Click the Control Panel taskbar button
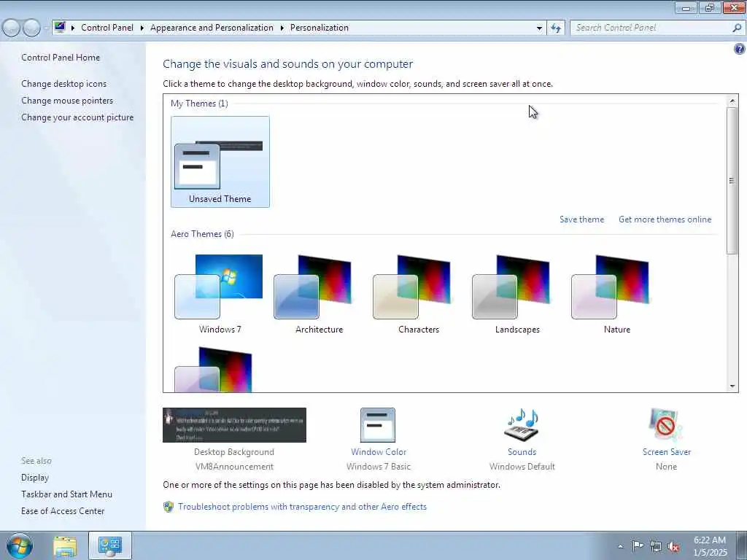This screenshot has height=560, width=747. (109, 545)
